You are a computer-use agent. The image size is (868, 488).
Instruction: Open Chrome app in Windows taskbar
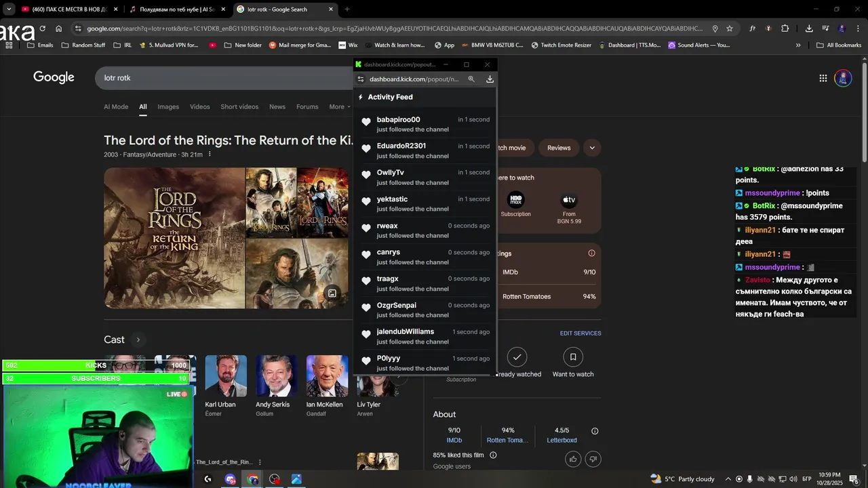point(253,479)
